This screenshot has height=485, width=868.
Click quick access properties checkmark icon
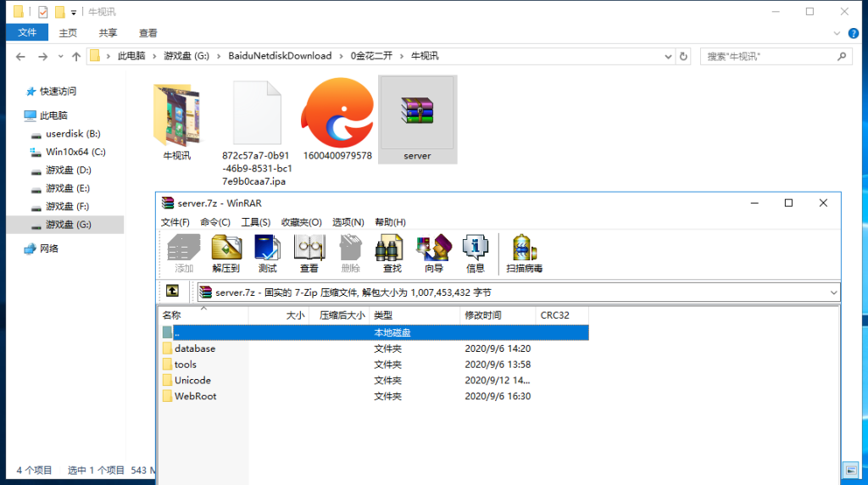pyautogui.click(x=42, y=12)
